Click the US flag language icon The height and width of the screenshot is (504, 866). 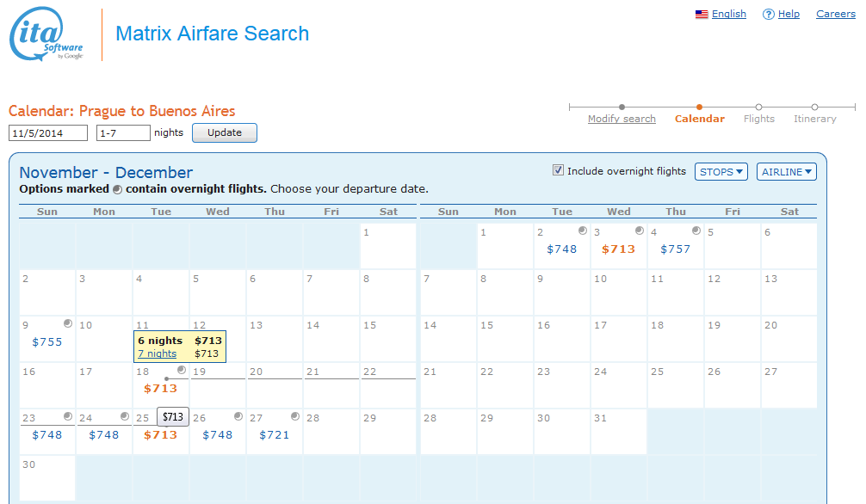tap(702, 15)
